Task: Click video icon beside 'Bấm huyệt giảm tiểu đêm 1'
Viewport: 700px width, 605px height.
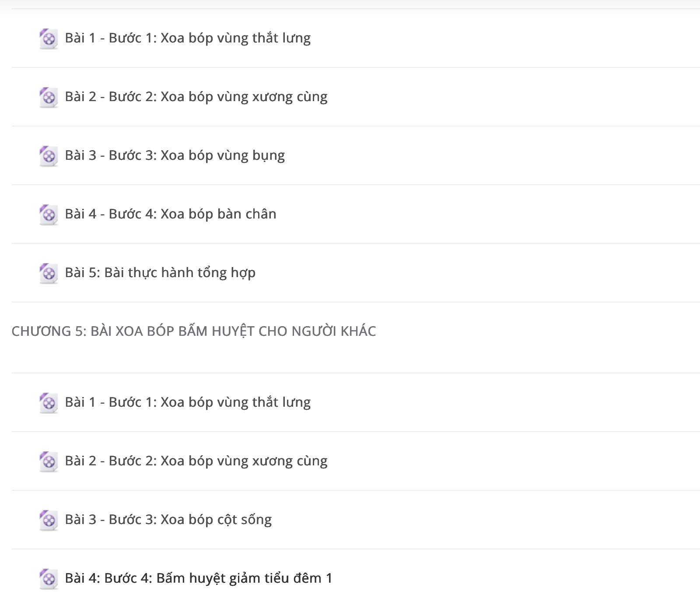Action: coord(49,579)
